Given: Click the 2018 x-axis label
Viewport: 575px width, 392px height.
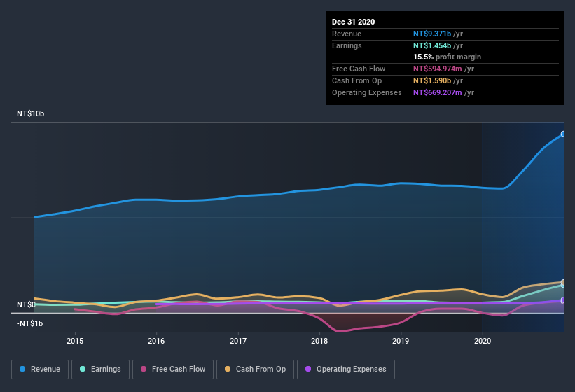Looking at the screenshot, I should point(319,341).
